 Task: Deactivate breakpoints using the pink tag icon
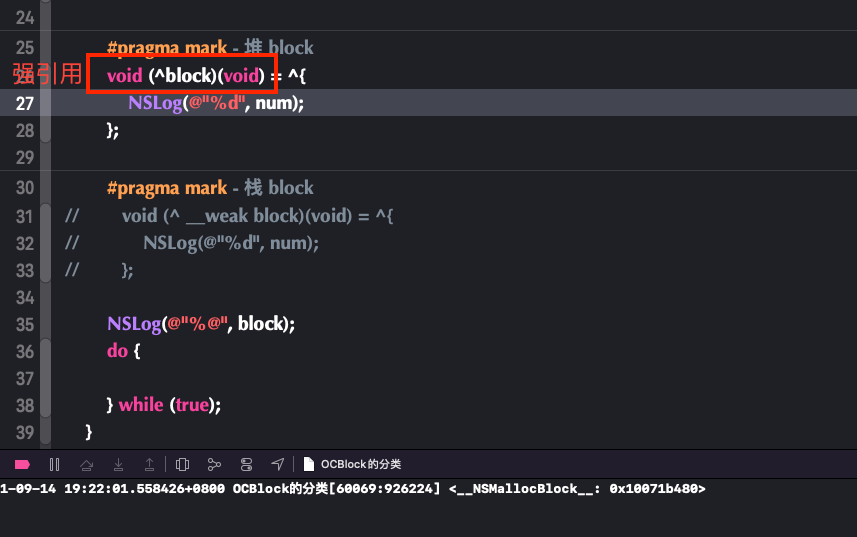pos(22,464)
